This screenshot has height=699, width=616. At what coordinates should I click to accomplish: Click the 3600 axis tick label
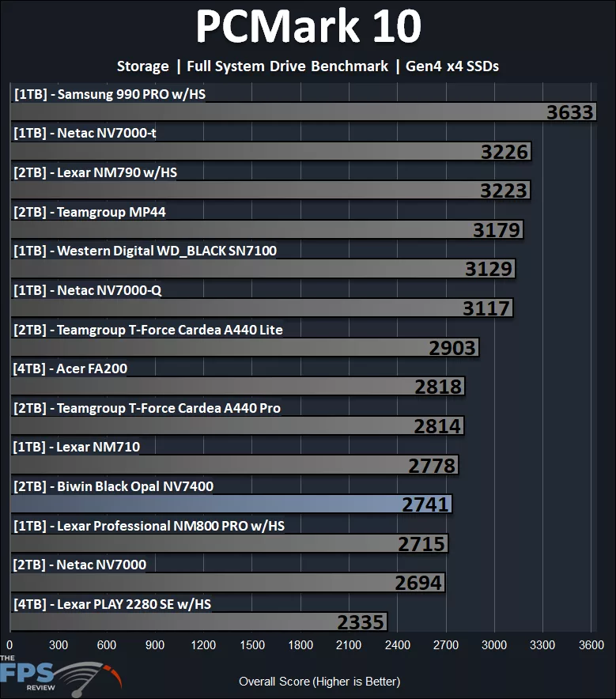coord(591,645)
